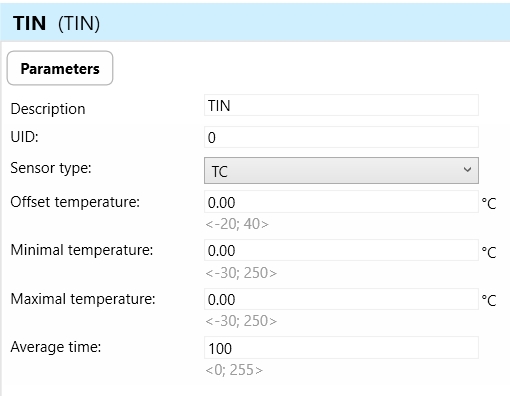
Task: Click the Maximal temperature: label
Action: (x=83, y=299)
